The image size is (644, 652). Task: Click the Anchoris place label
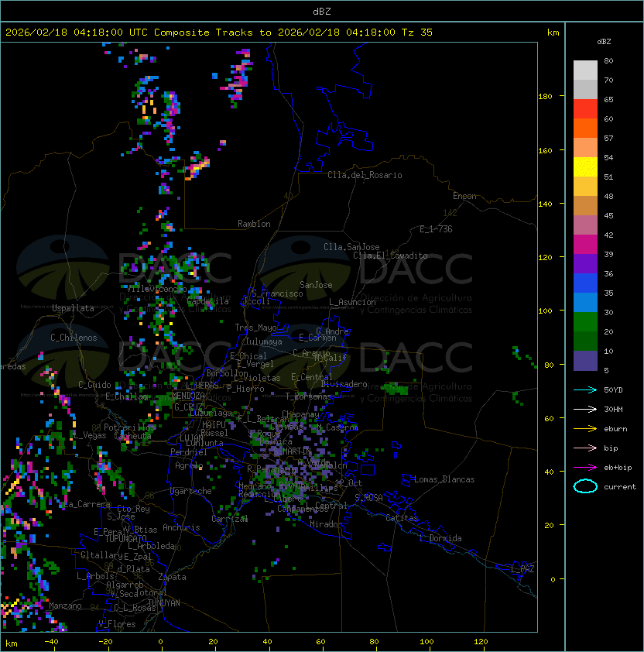[181, 527]
